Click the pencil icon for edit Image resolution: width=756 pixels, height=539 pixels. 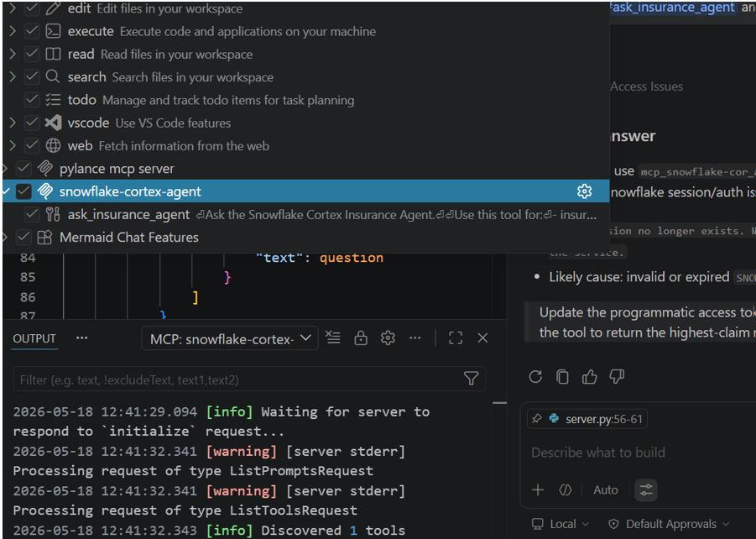click(53, 8)
